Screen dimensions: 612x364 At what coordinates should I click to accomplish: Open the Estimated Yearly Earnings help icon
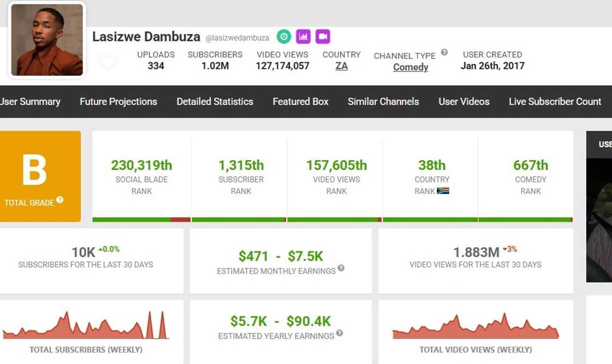click(339, 333)
